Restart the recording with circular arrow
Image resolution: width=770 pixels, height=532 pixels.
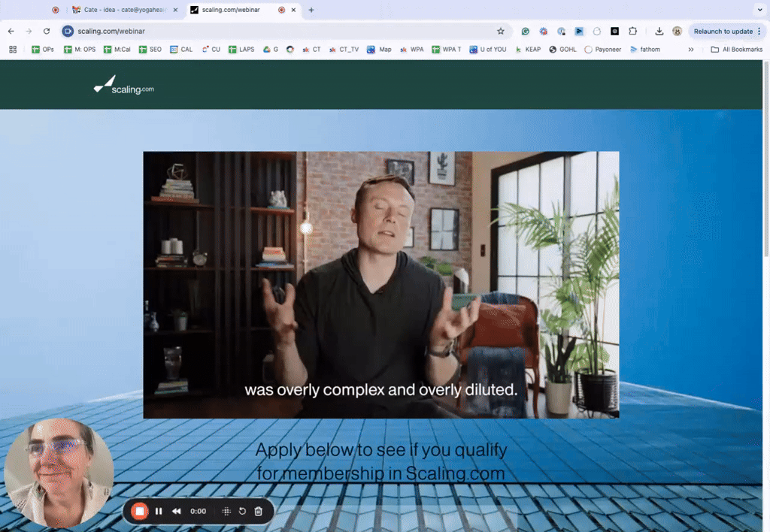tap(242, 511)
